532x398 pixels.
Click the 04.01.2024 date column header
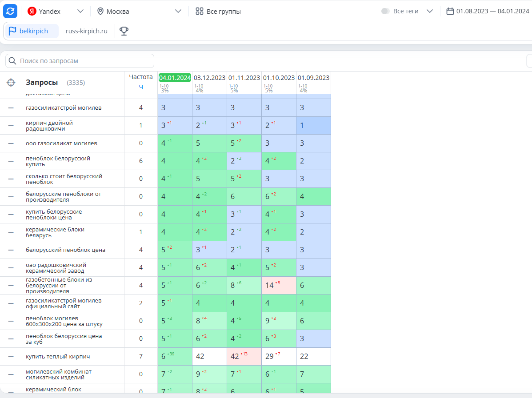point(175,78)
